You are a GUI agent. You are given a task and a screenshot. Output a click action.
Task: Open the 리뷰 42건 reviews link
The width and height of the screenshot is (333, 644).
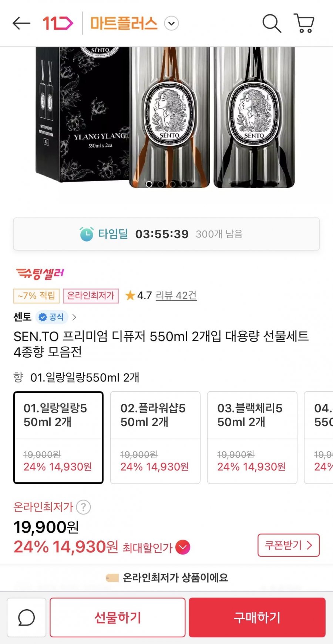pos(176,296)
